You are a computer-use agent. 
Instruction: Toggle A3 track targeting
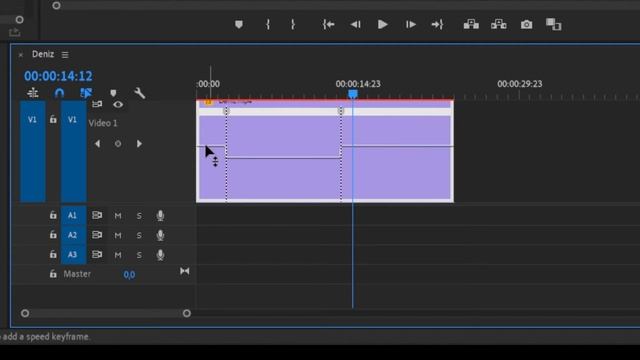pyautogui.click(x=73, y=254)
